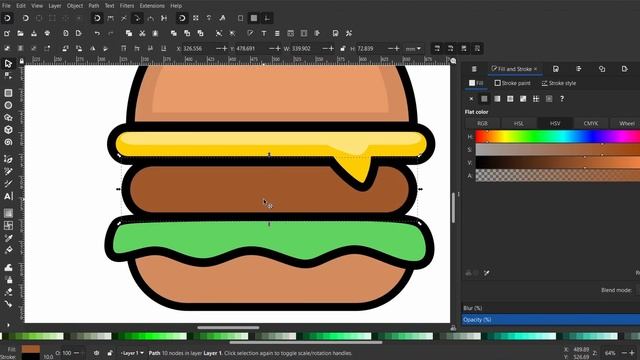Open the File menu
The height and width of the screenshot is (360, 640).
click(6, 6)
